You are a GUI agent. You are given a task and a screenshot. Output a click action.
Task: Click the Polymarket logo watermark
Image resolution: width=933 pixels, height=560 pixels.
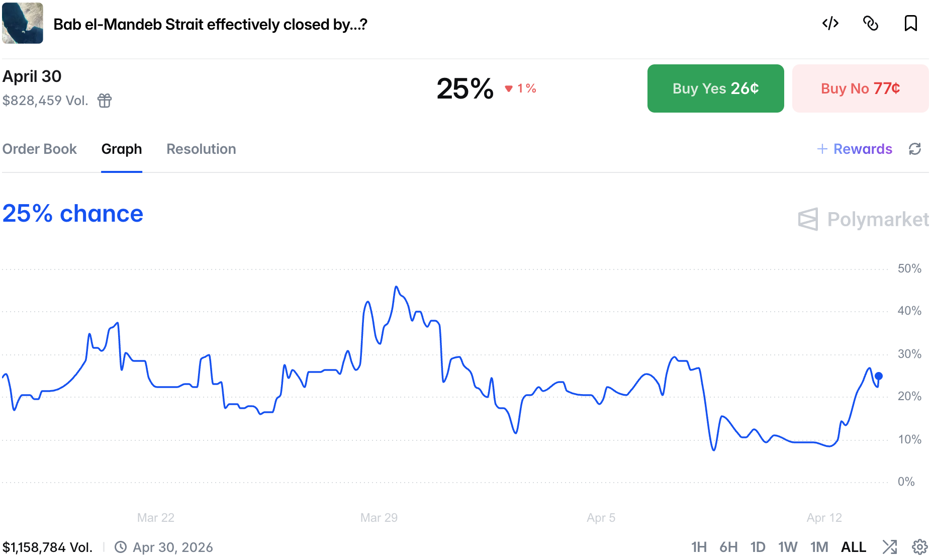[x=863, y=219]
